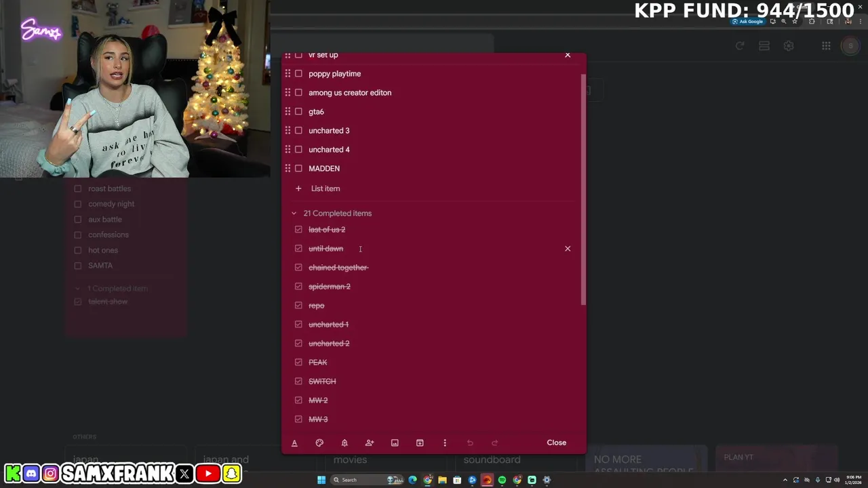The image size is (868, 488).
Task: Open Chrome extensions puzzle icon
Action: coord(812,22)
